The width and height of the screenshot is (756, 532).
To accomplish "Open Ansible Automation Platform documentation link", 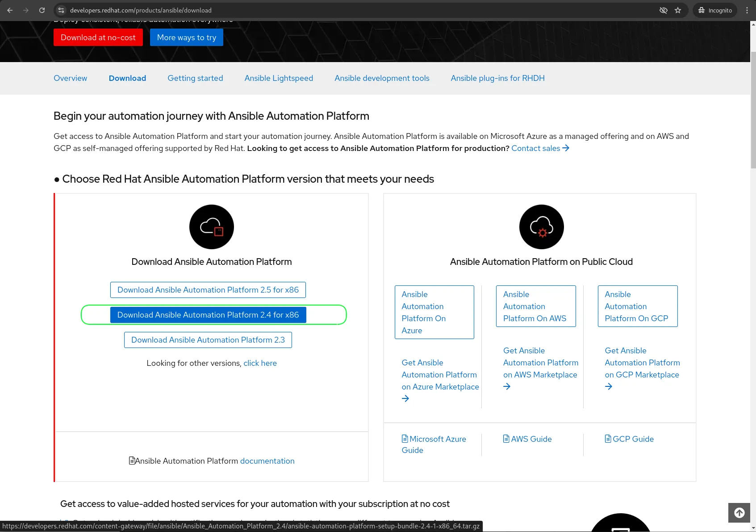I will (x=267, y=461).
